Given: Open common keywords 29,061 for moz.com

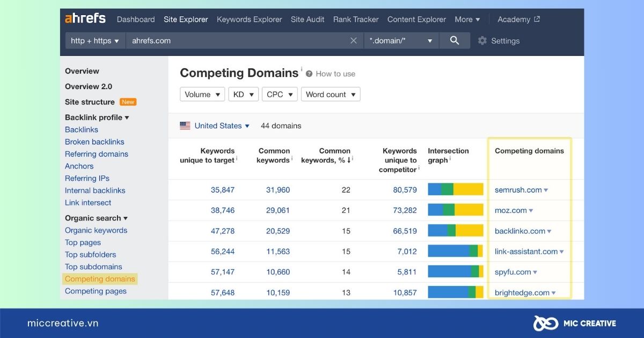Looking at the screenshot, I should 278,210.
